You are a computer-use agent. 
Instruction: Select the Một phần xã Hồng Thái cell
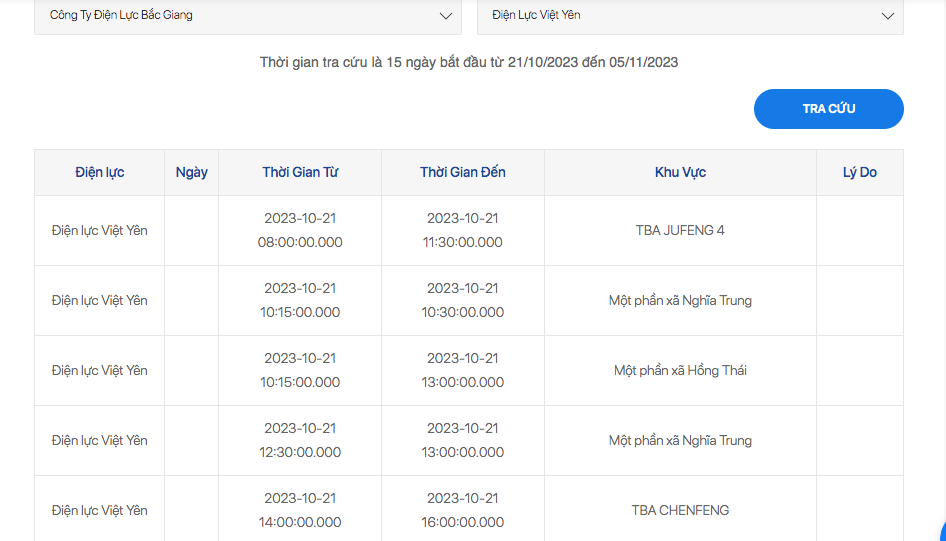click(x=680, y=370)
